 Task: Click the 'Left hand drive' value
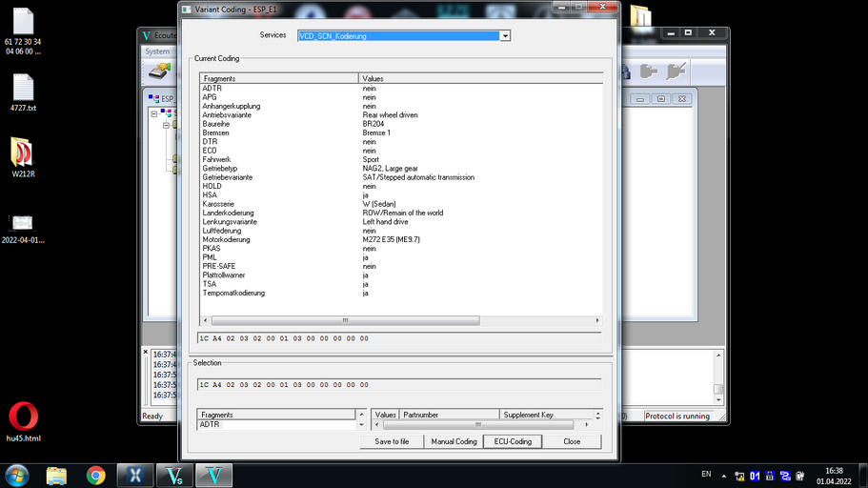(x=385, y=221)
